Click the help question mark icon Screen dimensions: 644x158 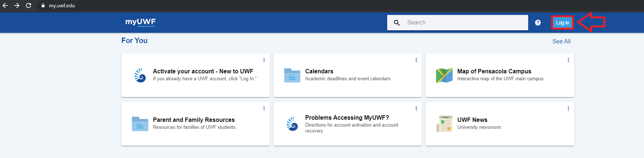pyautogui.click(x=538, y=23)
